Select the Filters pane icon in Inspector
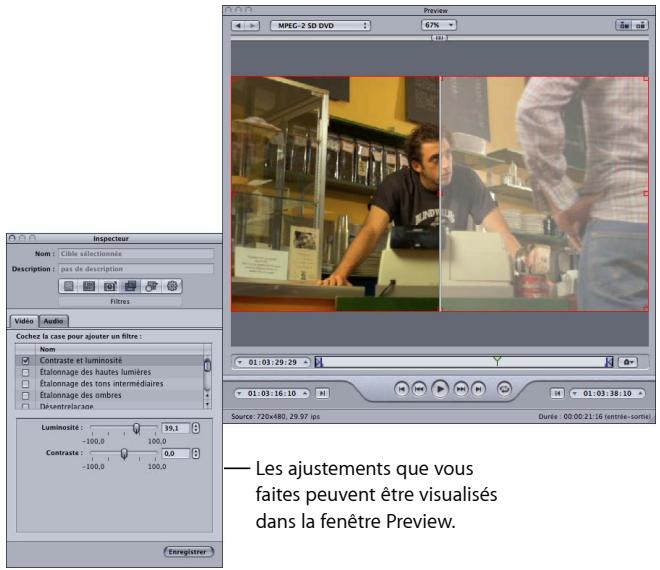Screen dimensions: 660x570 (130, 286)
